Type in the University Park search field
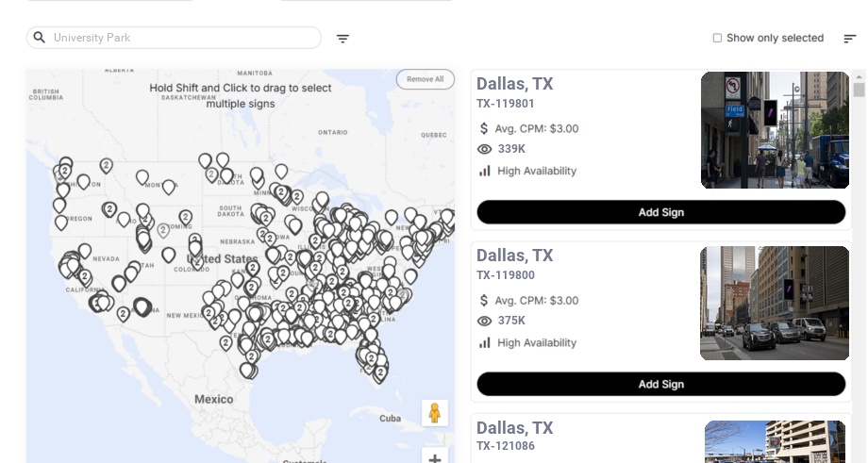 tap(184, 38)
